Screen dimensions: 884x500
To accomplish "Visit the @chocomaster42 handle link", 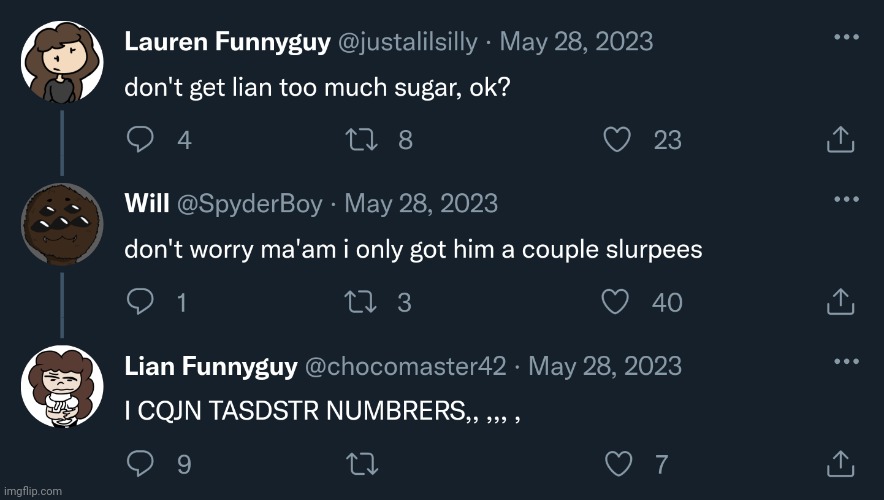I will [404, 366].
